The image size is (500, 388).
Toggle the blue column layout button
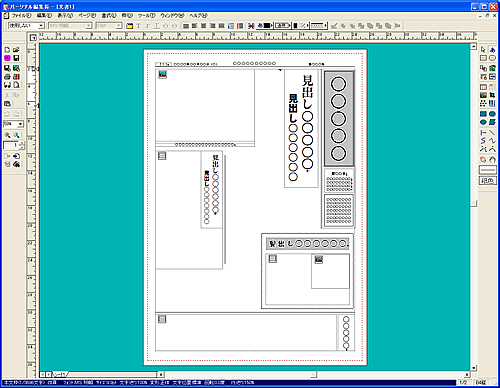coord(231,26)
